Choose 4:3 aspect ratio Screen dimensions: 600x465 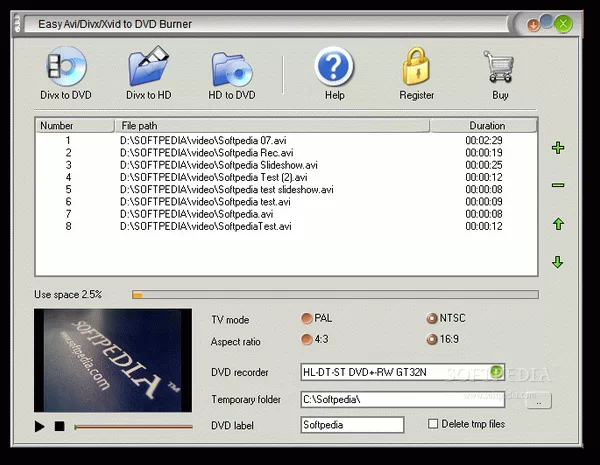307,340
